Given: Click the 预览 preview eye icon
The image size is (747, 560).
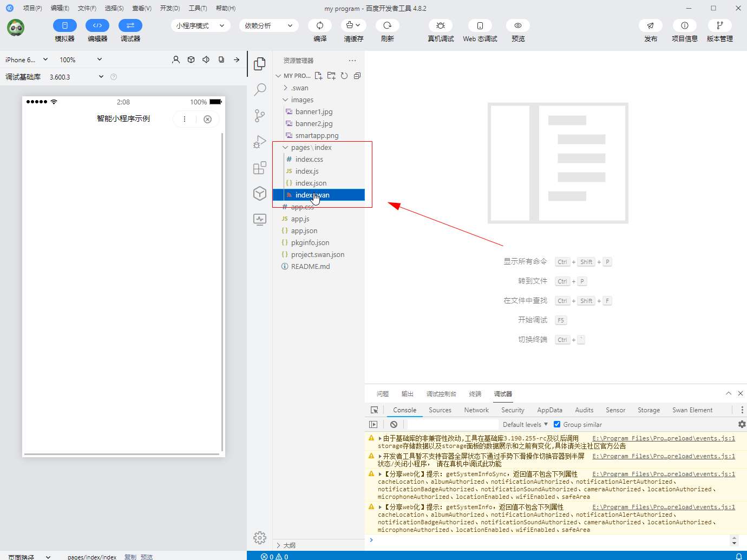Looking at the screenshot, I should (x=518, y=25).
